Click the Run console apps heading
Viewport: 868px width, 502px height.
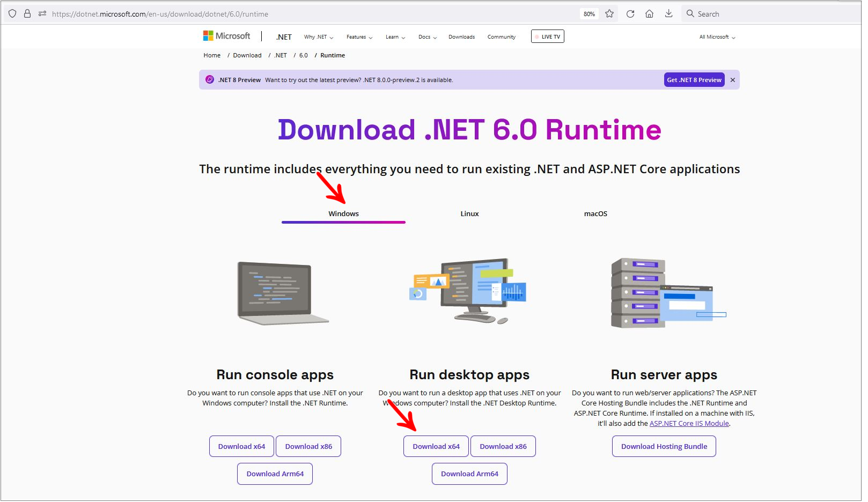tap(275, 374)
